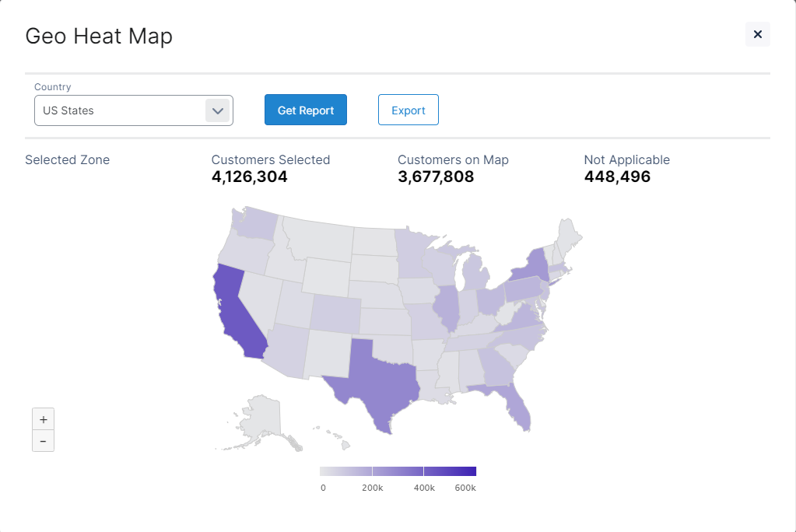Click the Get Report button
Viewport: 796px width, 532px height.
[305, 110]
